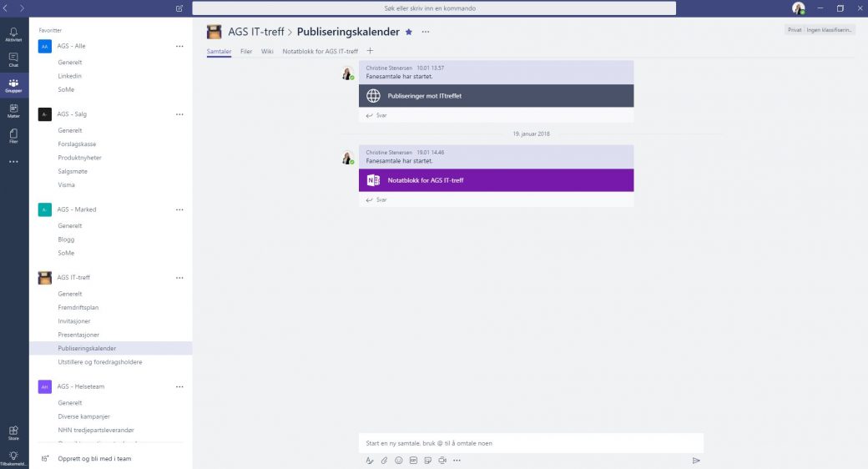868x469 pixels.
Task: Open more options for AGS IT-treff team
Action: (x=179, y=278)
